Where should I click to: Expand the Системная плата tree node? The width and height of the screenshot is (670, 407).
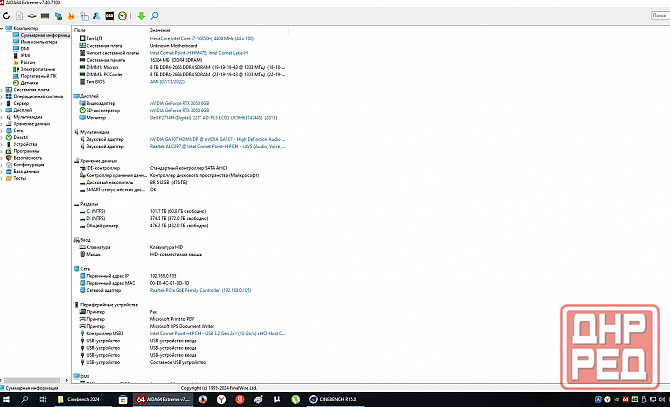click(4, 89)
